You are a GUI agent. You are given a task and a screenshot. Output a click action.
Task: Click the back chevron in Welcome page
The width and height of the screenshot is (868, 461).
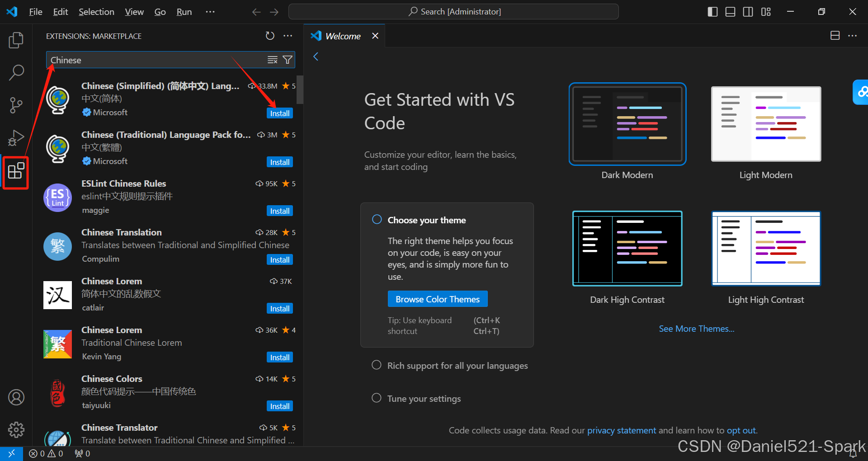[316, 56]
